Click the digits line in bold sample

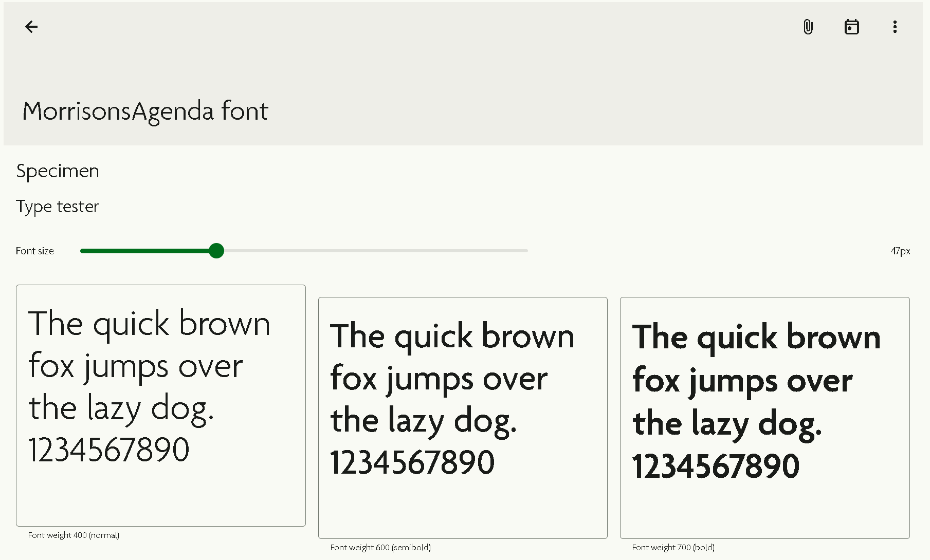pos(716,466)
